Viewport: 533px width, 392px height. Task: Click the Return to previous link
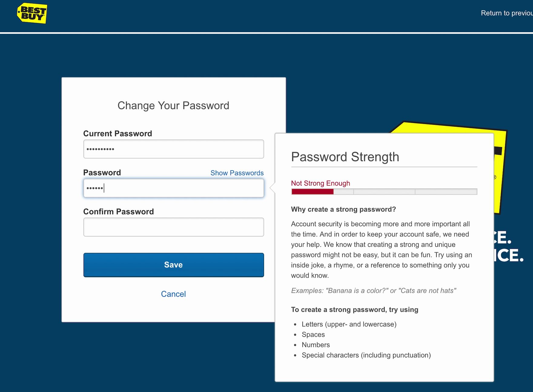pyautogui.click(x=506, y=13)
